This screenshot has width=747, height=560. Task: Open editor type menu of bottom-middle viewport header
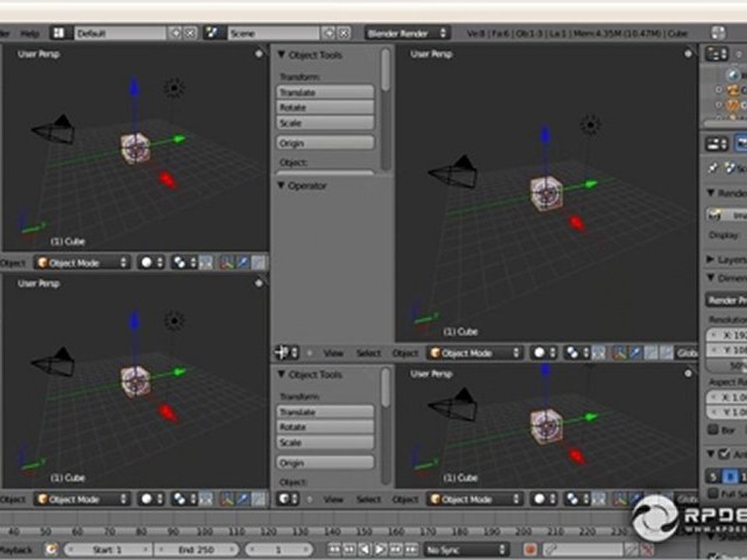[287, 499]
